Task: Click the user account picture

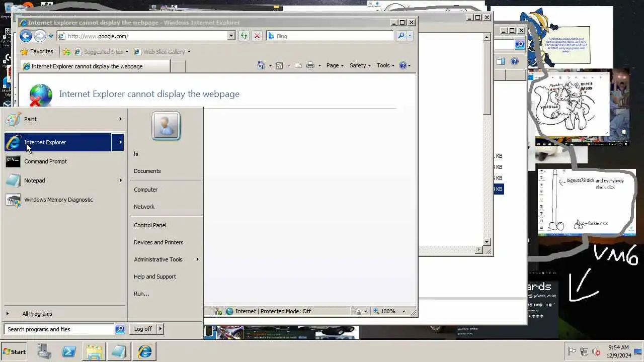Action: coord(166,126)
